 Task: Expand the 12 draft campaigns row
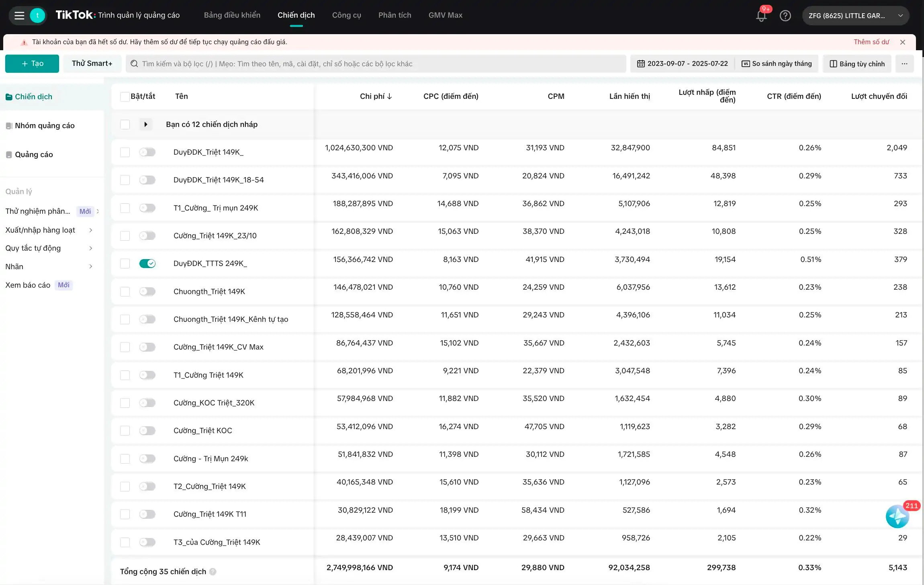pos(146,125)
